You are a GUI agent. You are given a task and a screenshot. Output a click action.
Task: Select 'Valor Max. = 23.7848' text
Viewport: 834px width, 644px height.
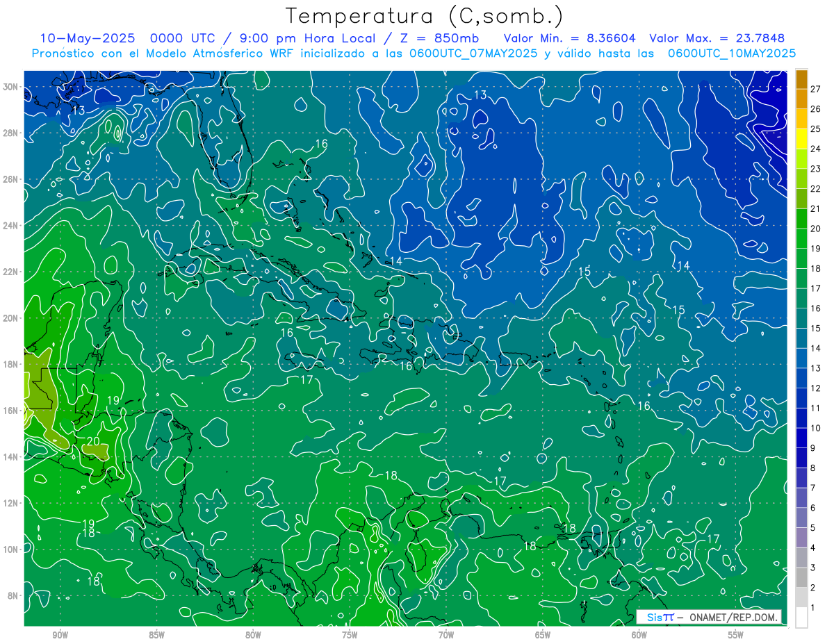pyautogui.click(x=717, y=38)
